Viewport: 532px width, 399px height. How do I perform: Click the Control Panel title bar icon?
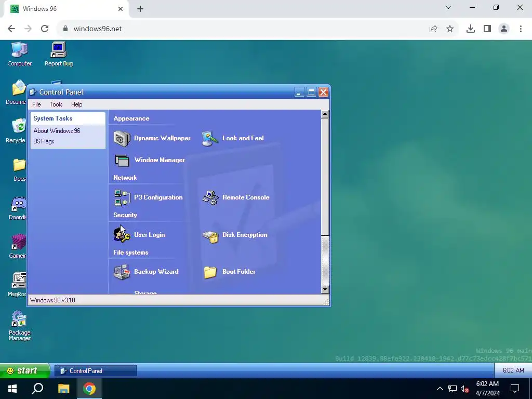click(33, 92)
